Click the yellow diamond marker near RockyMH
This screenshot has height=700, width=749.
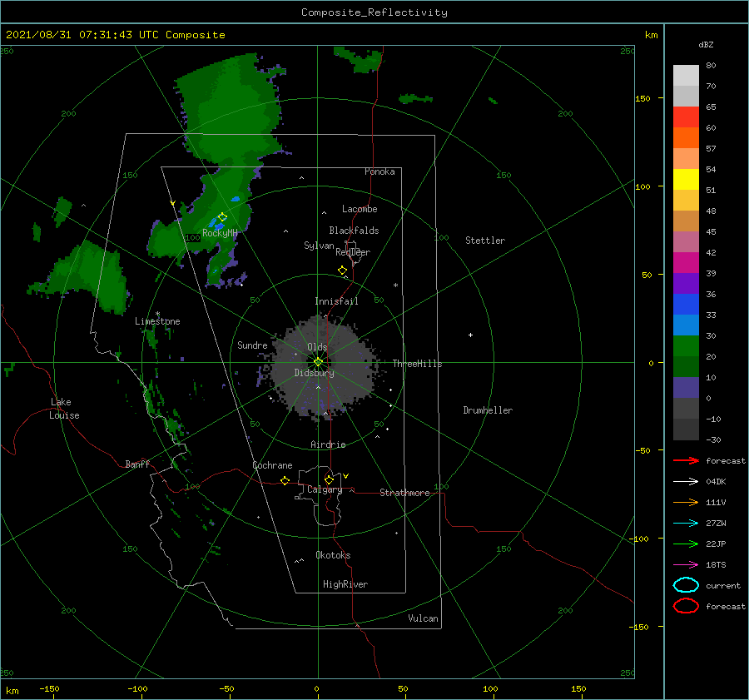(222, 217)
